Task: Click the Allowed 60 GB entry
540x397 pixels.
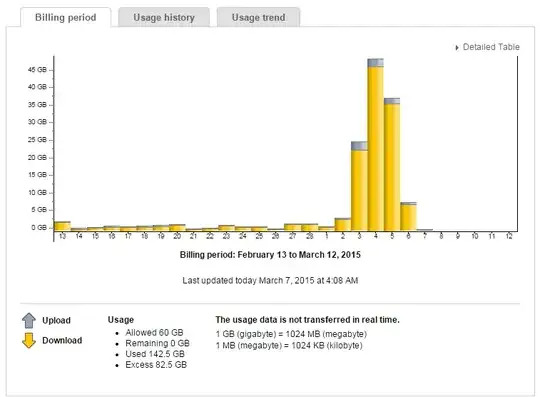Action: point(154,333)
